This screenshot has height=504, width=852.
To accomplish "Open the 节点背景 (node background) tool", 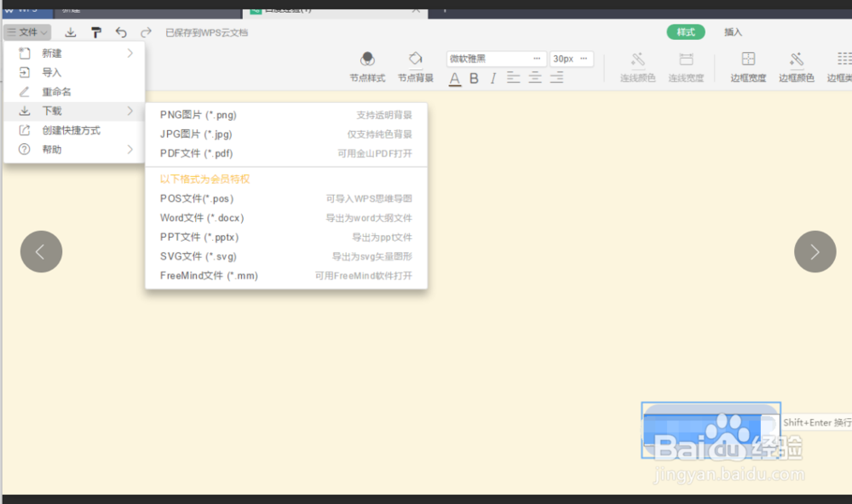I will click(416, 65).
